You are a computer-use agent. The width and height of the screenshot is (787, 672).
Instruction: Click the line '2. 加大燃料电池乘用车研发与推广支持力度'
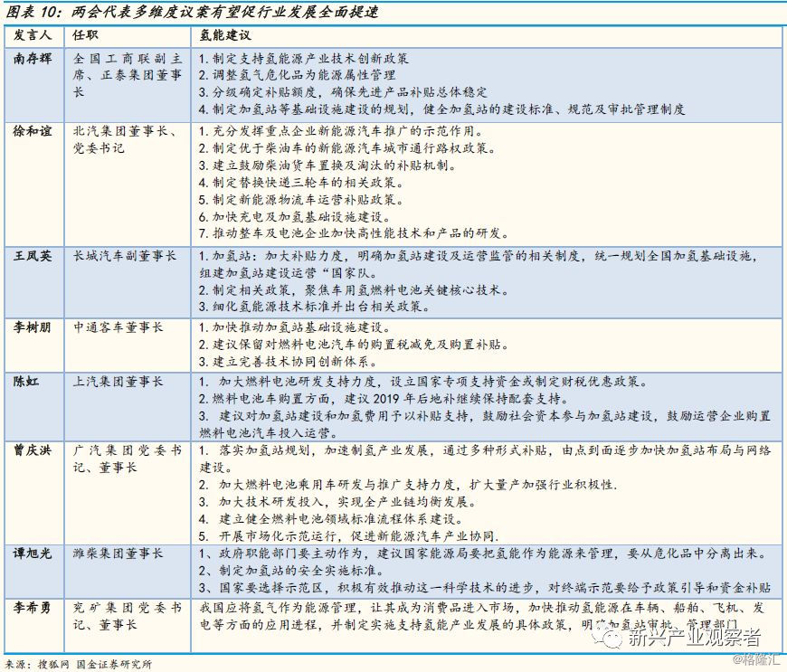409,485
